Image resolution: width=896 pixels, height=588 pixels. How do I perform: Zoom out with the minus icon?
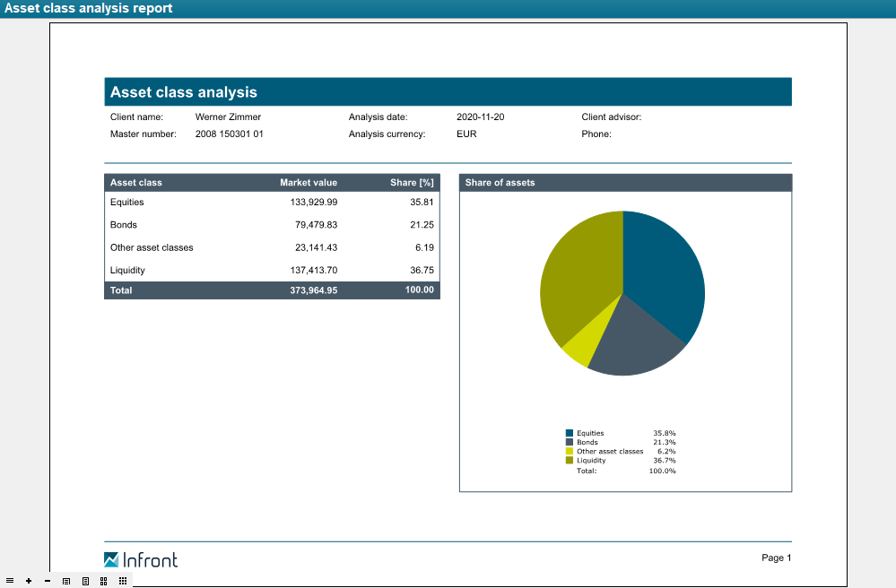47,581
